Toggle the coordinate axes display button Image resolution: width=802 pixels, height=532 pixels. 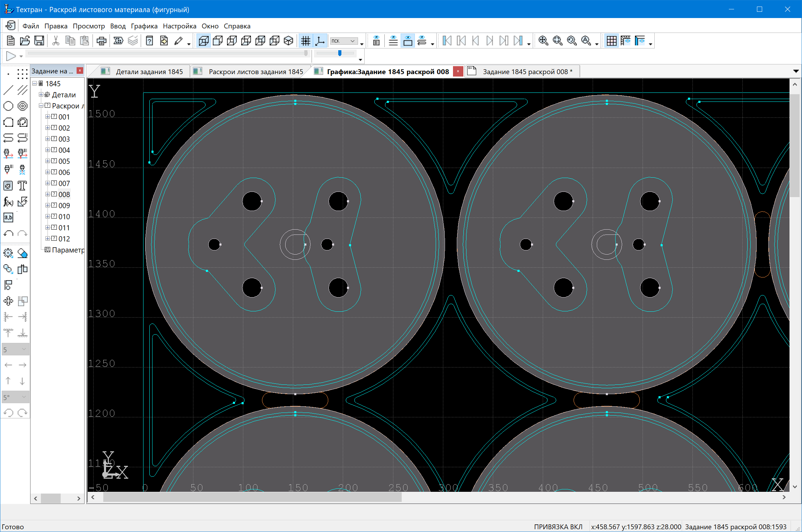coord(320,41)
